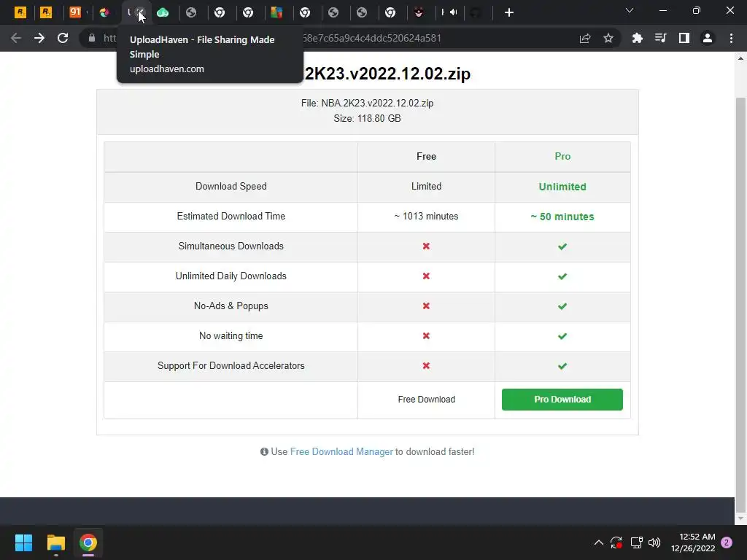Bookmark this page with the star

tap(608, 38)
